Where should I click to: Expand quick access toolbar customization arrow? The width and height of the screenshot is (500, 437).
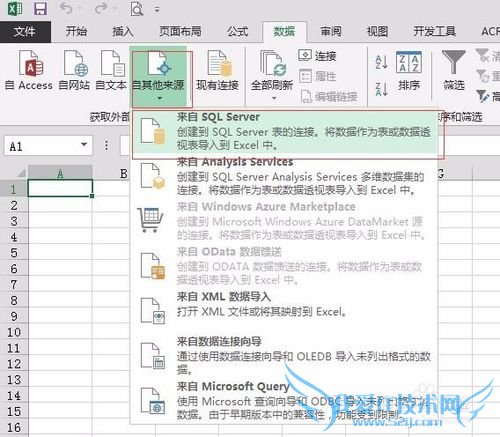click(157, 10)
